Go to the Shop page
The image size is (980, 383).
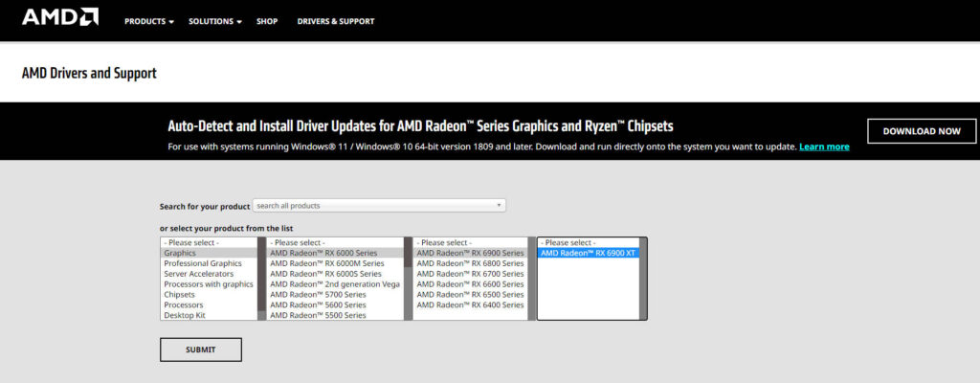pos(267,21)
